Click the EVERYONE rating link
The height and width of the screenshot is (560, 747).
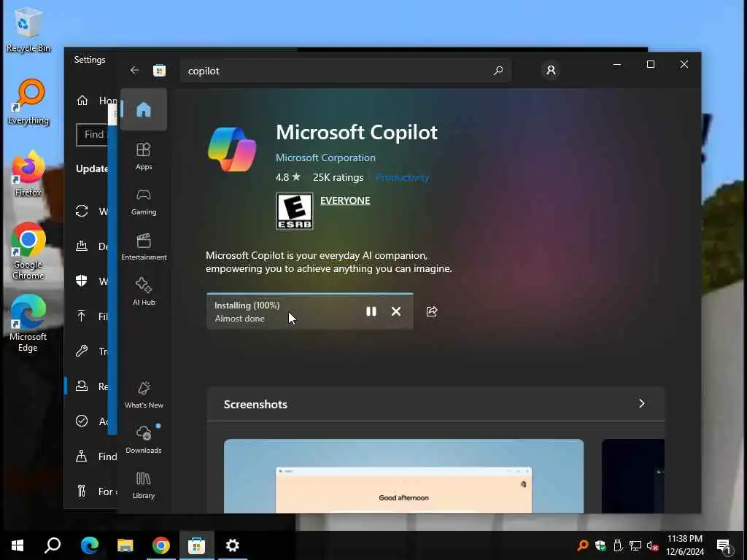point(345,201)
